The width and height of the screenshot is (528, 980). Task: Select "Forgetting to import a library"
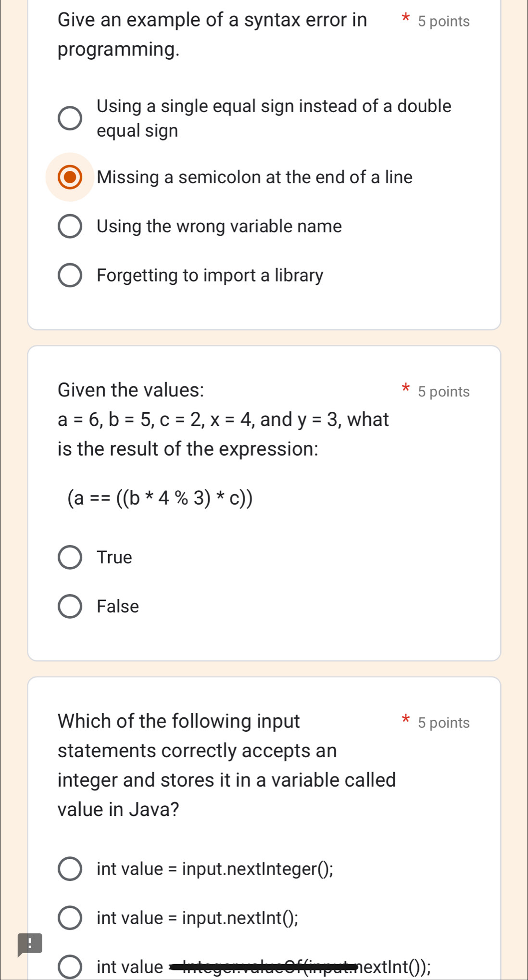coord(70,275)
